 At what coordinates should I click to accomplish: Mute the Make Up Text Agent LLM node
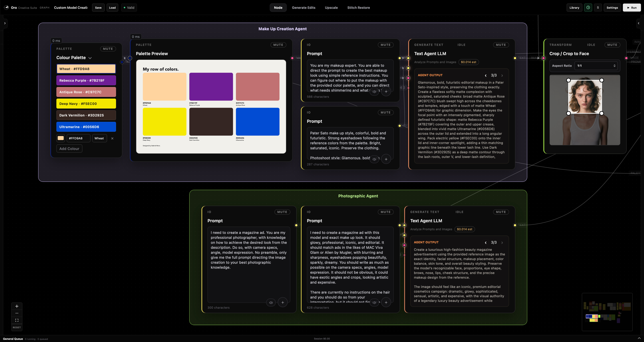[501, 45]
